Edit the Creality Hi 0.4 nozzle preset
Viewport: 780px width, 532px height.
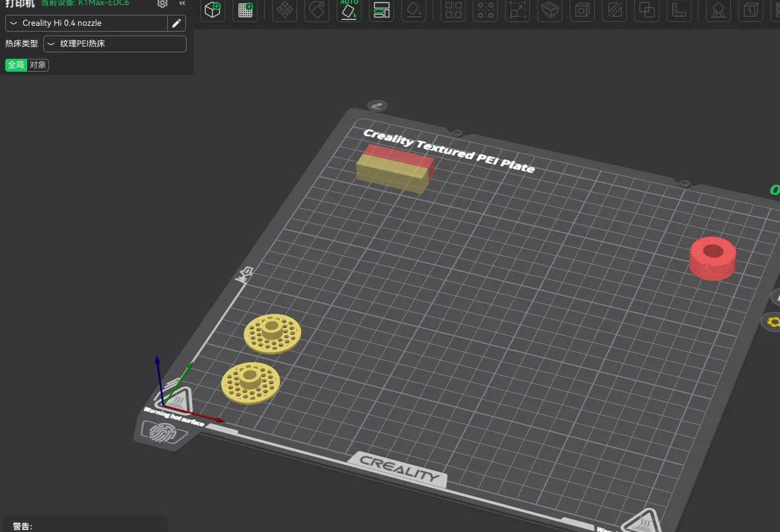(176, 23)
